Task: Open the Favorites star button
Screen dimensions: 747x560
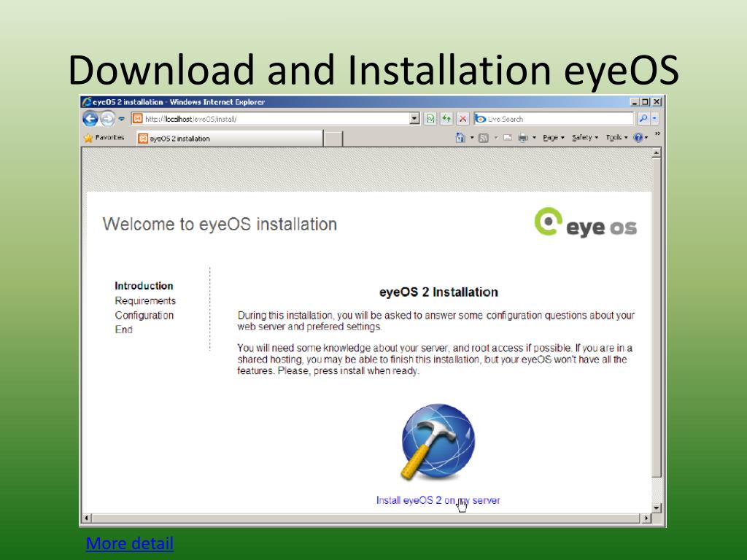Action: [104, 138]
